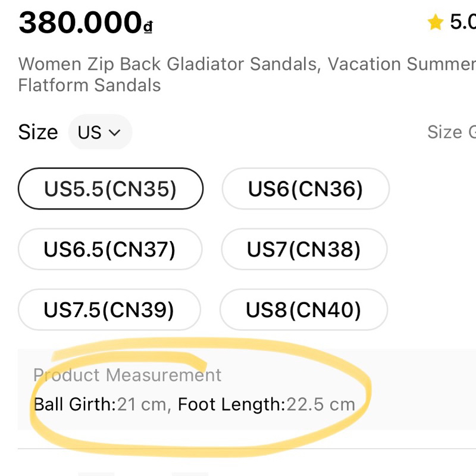Click the chevron arrow beside US
Image resolution: width=476 pixels, height=476 pixels.
tap(115, 132)
